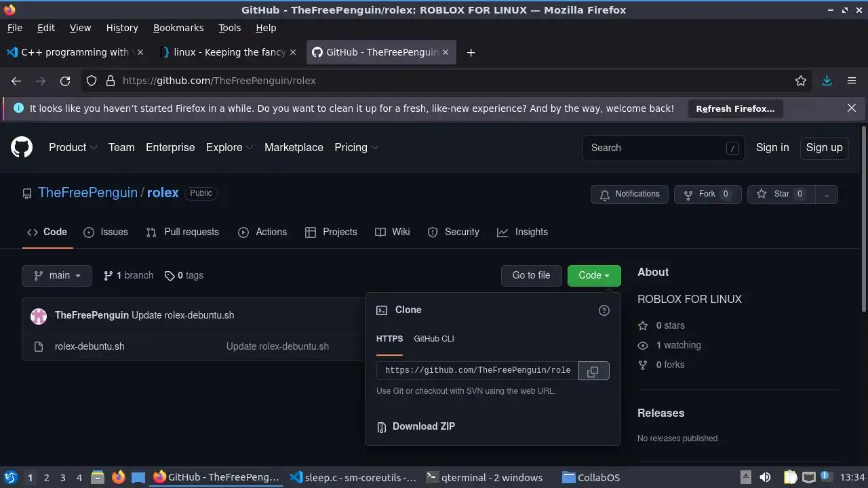This screenshot has height=488, width=868.
Task: Click the Sign up button
Action: [824, 148]
